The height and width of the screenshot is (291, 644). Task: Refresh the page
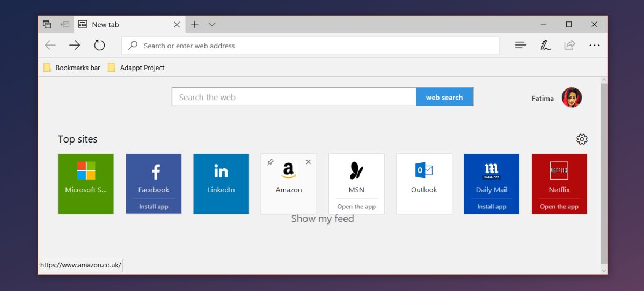point(99,46)
